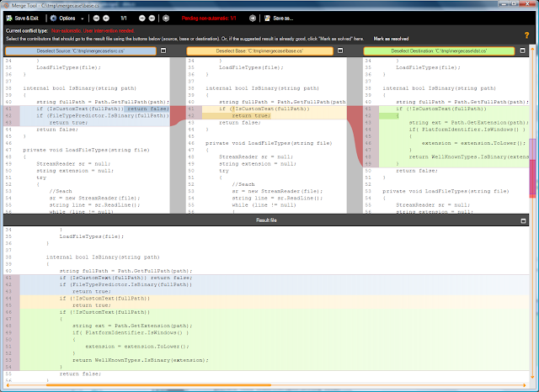Deselect Source contributor src.cs
Image resolution: width=539 pixels, height=392 pixels.
(80, 51)
